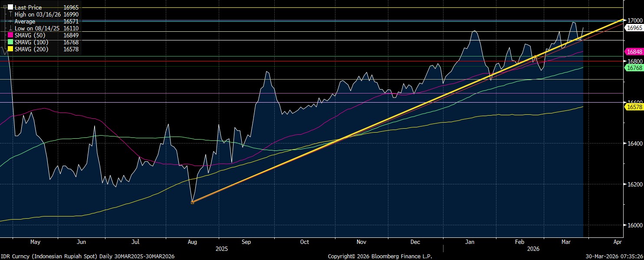The width and height of the screenshot is (644, 260).
Task: Click the green 16768 axis price tag
Action: click(x=634, y=68)
